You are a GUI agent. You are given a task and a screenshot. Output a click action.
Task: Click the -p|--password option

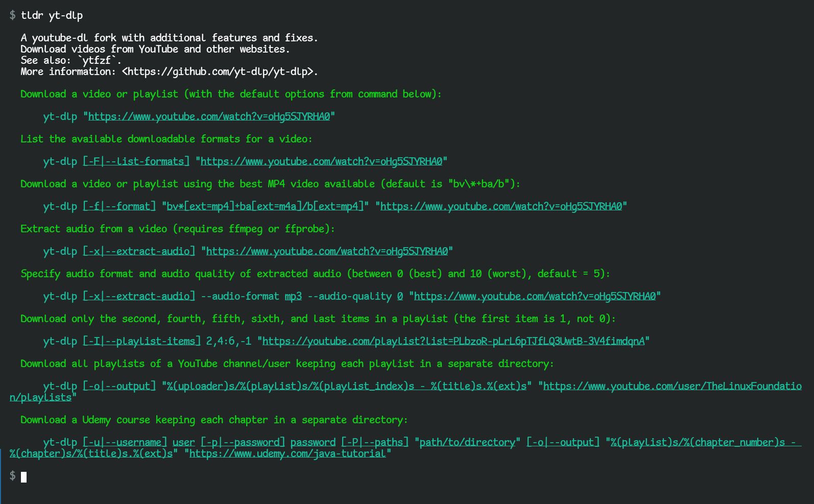coord(243,442)
